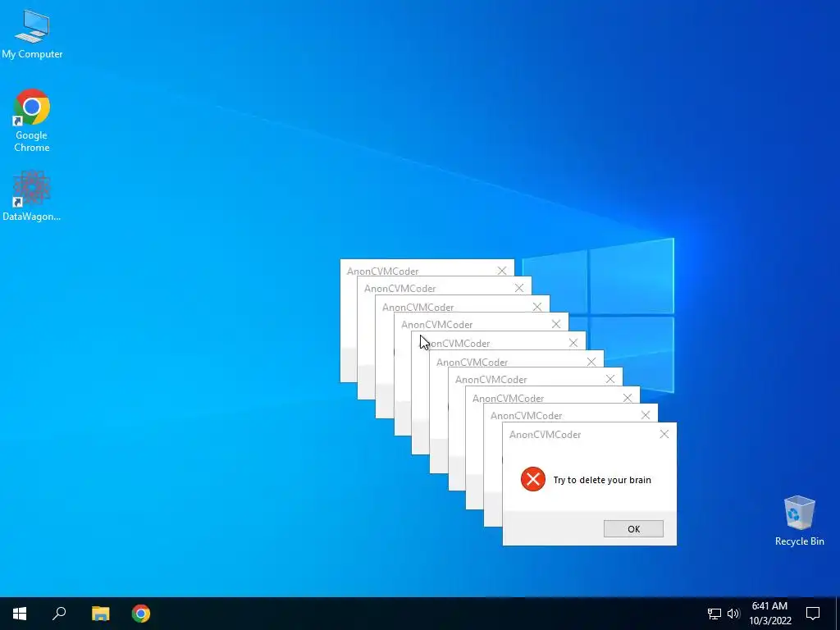Close the rearmost AnonCVMCoder dialog
Viewport: 840px width, 630px height.
(502, 271)
